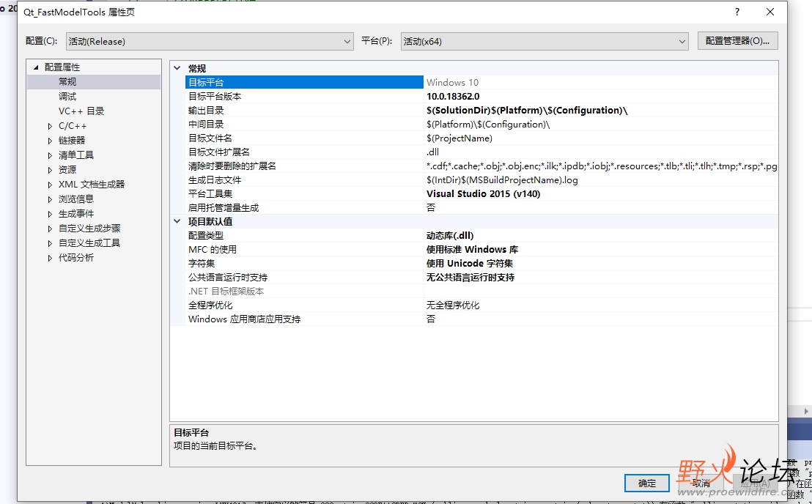Image resolution: width=812 pixels, height=504 pixels.
Task: Click the 10.0.18362.0 version value
Action: 453,96
